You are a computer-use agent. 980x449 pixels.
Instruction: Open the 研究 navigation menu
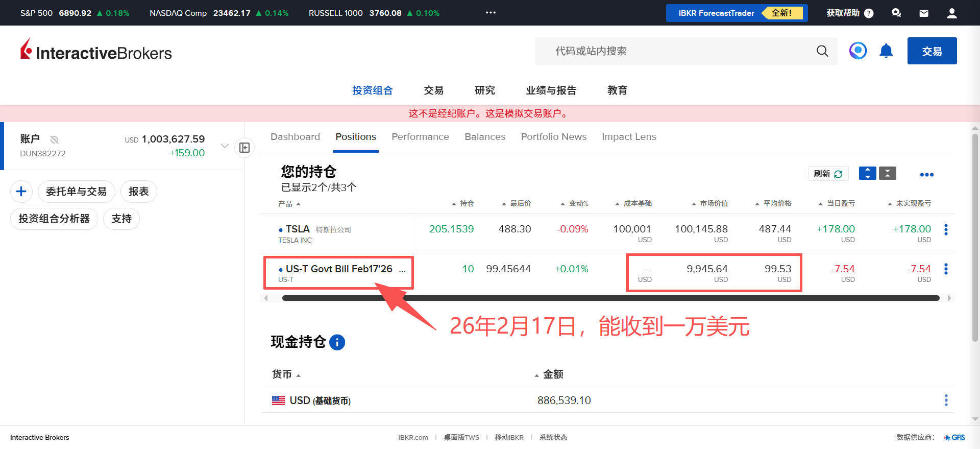(x=484, y=90)
